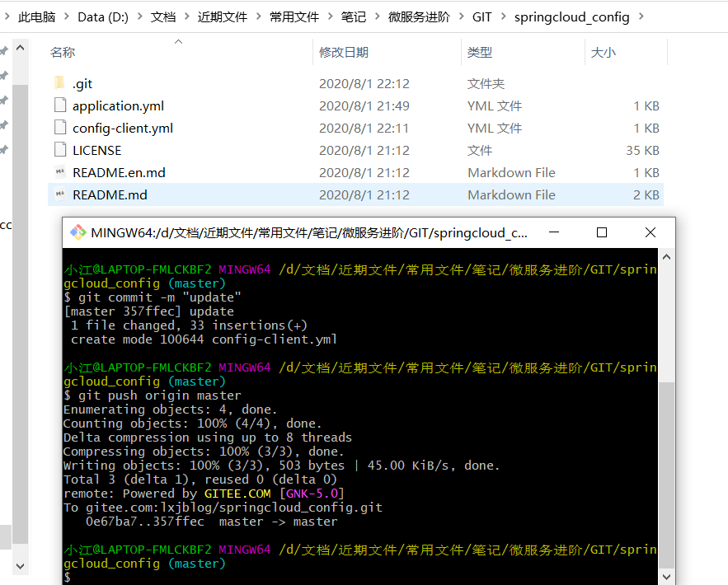Select the LICENSE file icon
The height and width of the screenshot is (585, 728).
[59, 150]
